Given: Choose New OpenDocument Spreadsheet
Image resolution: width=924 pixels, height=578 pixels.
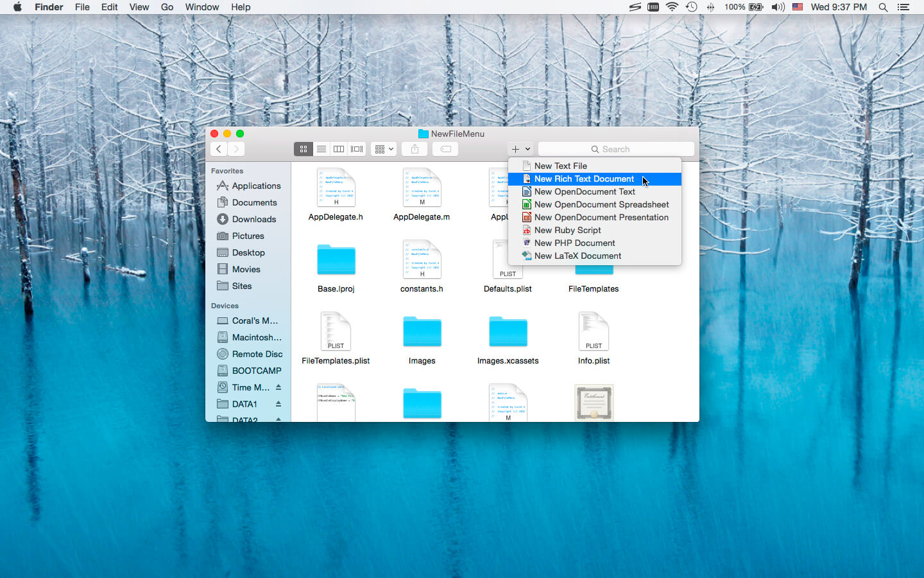Looking at the screenshot, I should (x=594, y=204).
